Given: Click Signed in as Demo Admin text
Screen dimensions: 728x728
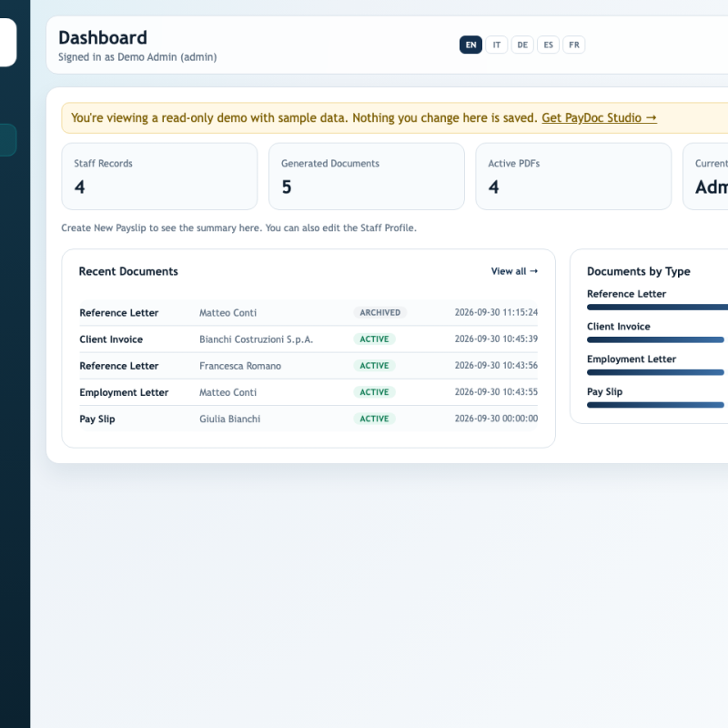Looking at the screenshot, I should point(137,57).
